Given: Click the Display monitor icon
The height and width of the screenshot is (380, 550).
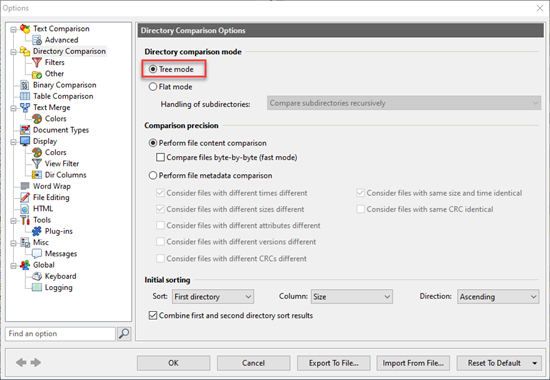Looking at the screenshot, I should [25, 141].
